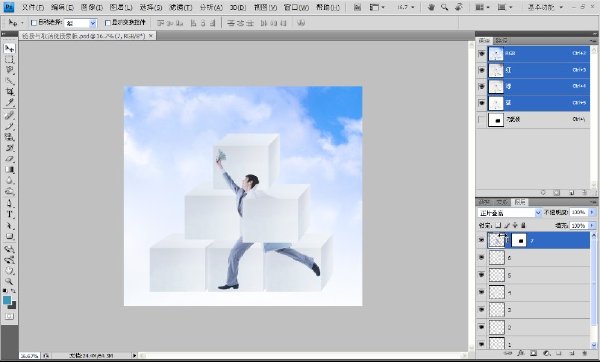The height and width of the screenshot is (362, 600).
Task: Select the Rectangular Marquee tool
Action: click(x=10, y=59)
